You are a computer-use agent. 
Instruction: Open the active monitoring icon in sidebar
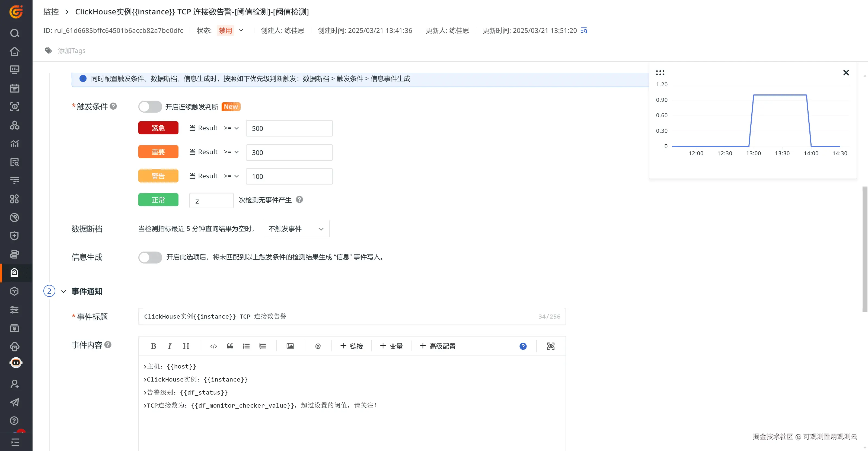pos(14,273)
